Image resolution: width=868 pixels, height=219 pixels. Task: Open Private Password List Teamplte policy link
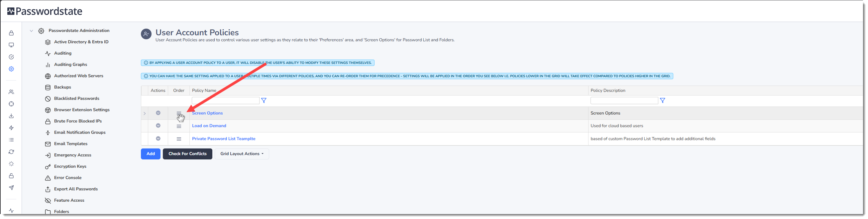(224, 139)
